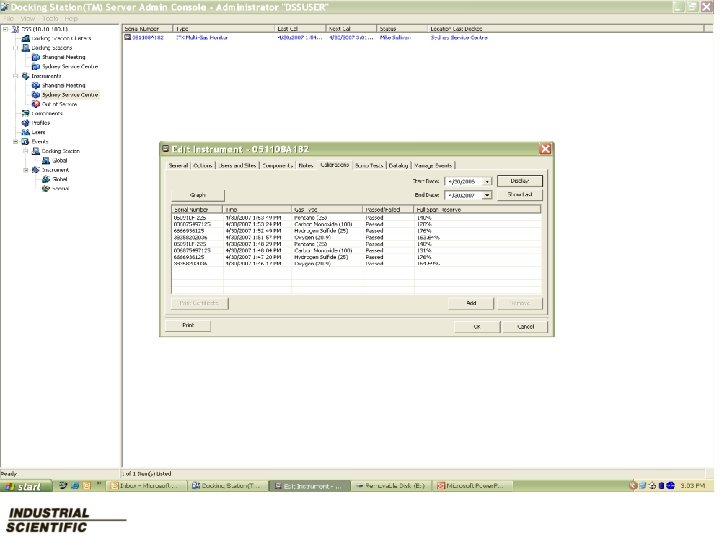Screen dimensions: 720x540
Task: Collapse the Docking Stations tree node
Action: pos(16,48)
